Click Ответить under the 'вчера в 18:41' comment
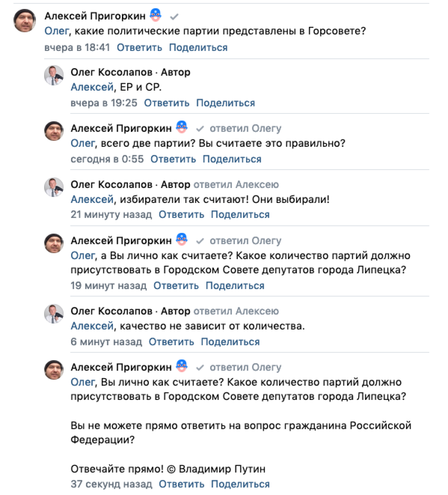 coord(140,48)
